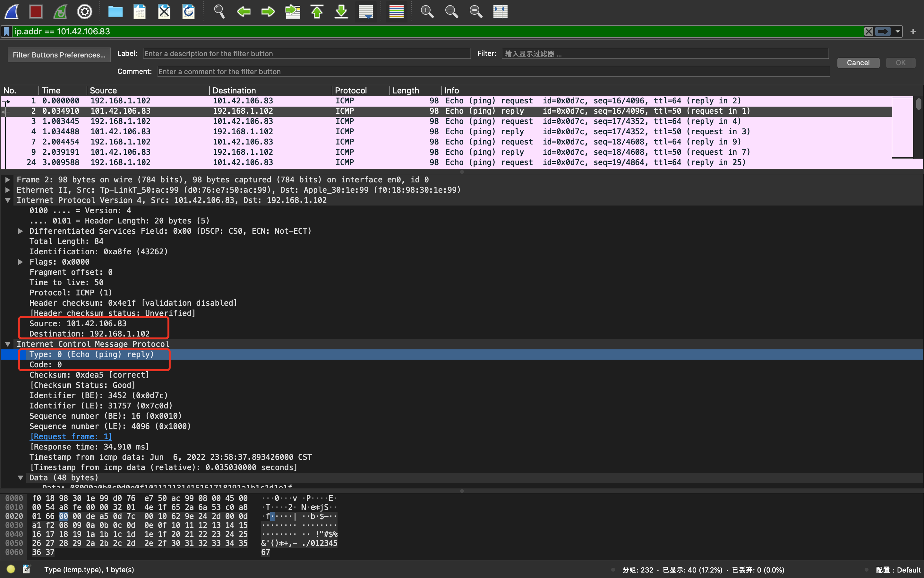Open capture file properties notepad icon

click(26, 569)
